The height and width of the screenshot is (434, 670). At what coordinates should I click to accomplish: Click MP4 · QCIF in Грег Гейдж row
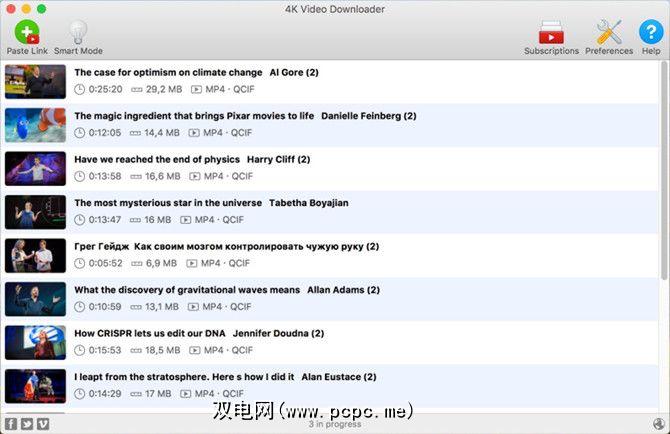pyautogui.click(x=225, y=264)
